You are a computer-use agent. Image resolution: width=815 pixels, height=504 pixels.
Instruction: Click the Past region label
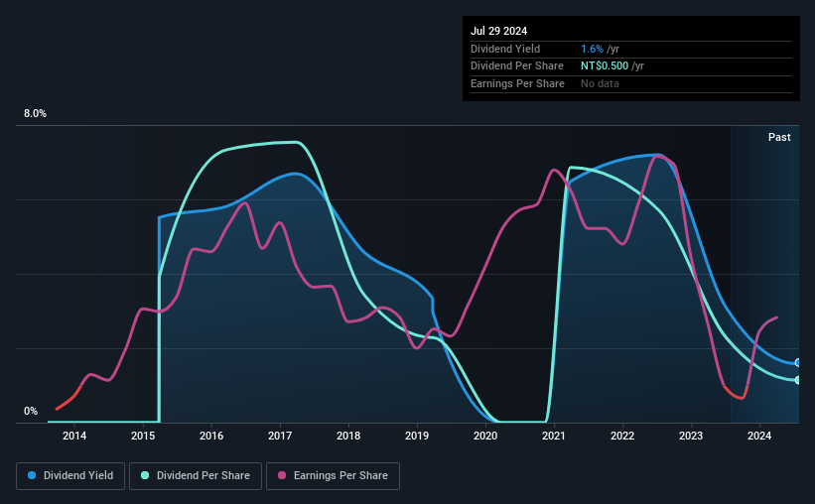[779, 137]
